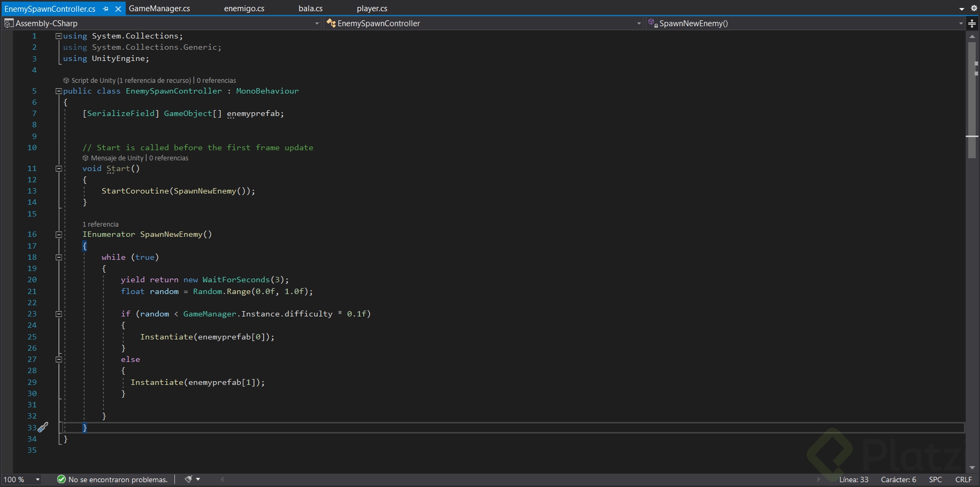Collapse the Start method outline at line 11
The width and height of the screenshot is (980, 487).
click(59, 168)
